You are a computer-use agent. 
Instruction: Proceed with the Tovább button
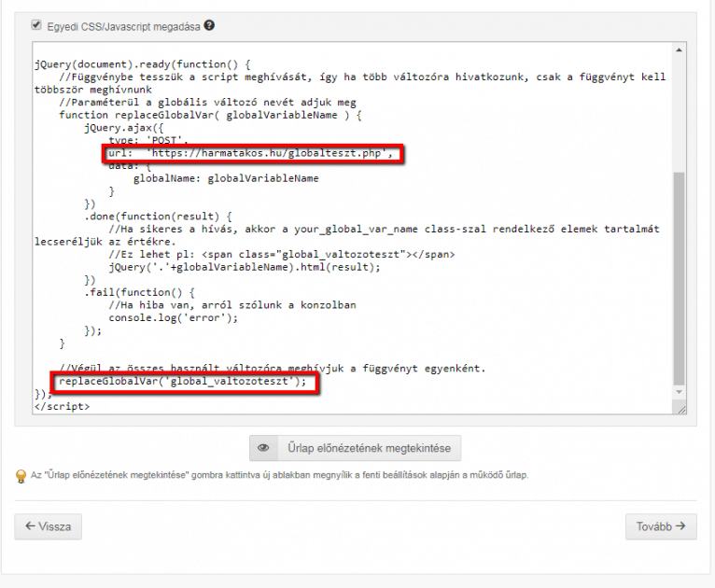(661, 526)
